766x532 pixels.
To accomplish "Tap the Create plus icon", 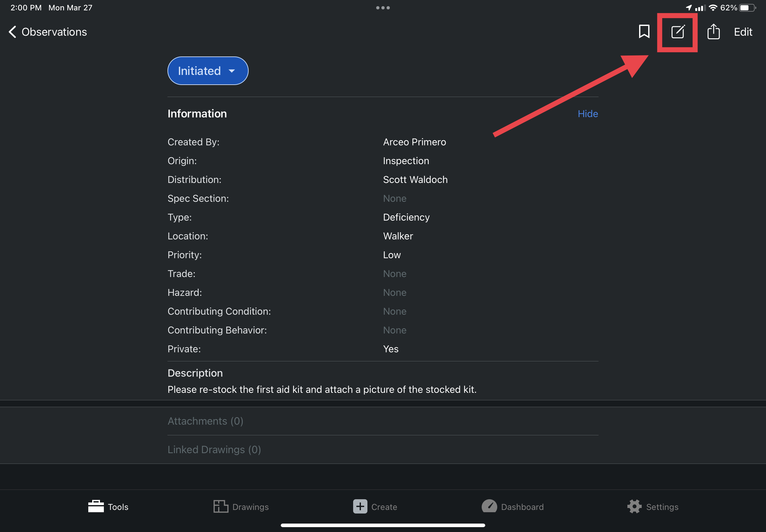I will 360,507.
